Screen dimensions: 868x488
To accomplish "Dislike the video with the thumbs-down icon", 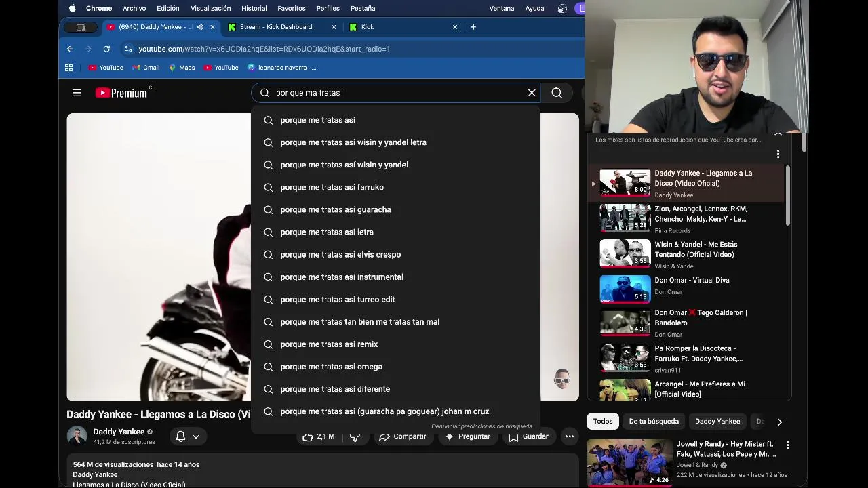I will (x=355, y=436).
